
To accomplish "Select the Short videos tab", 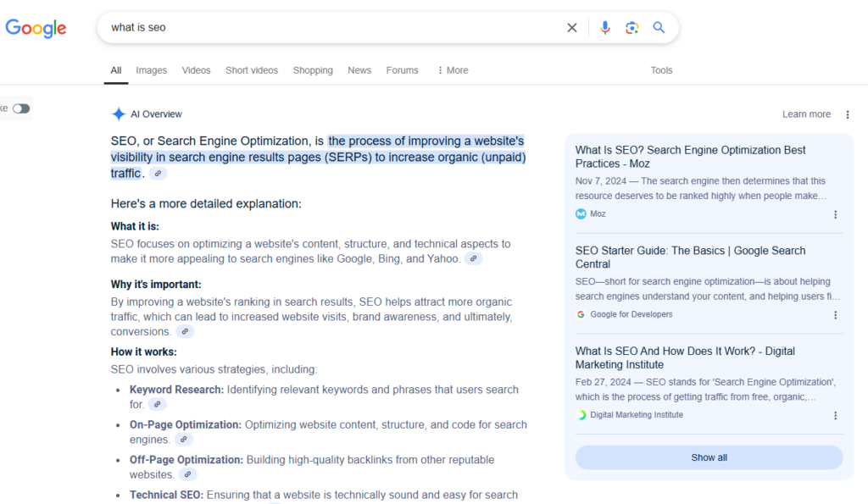I will pyautogui.click(x=252, y=70).
